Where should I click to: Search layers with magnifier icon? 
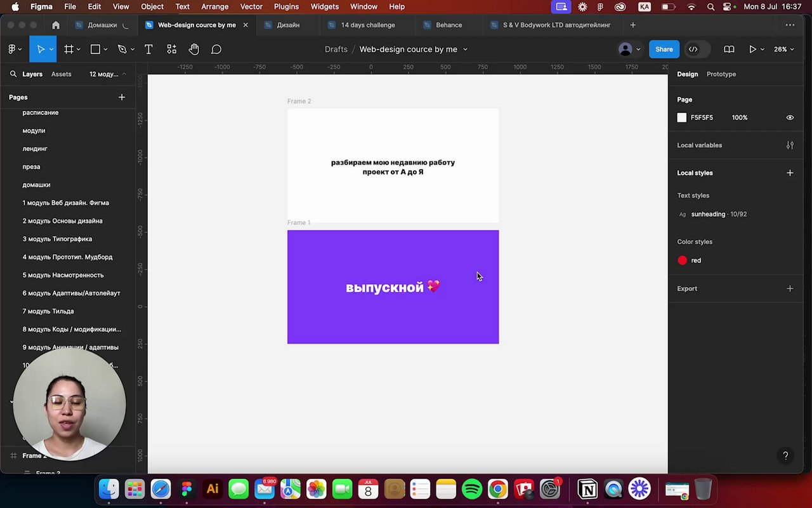point(13,74)
